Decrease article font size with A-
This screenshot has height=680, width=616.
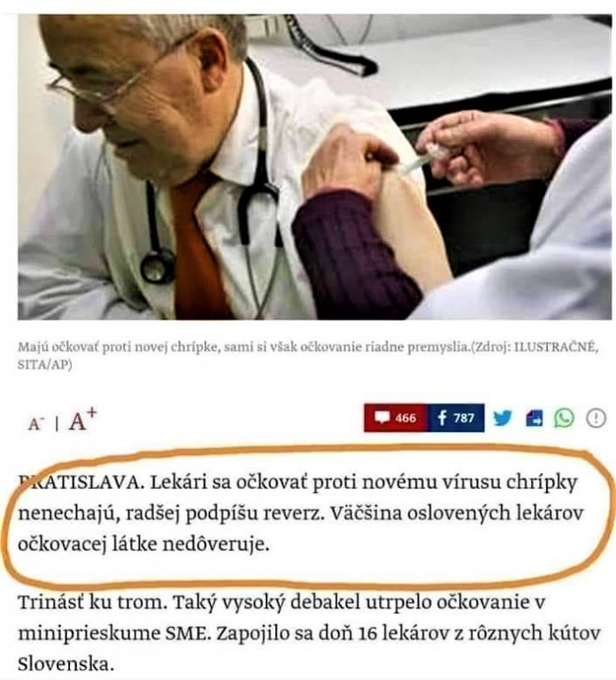(36, 424)
